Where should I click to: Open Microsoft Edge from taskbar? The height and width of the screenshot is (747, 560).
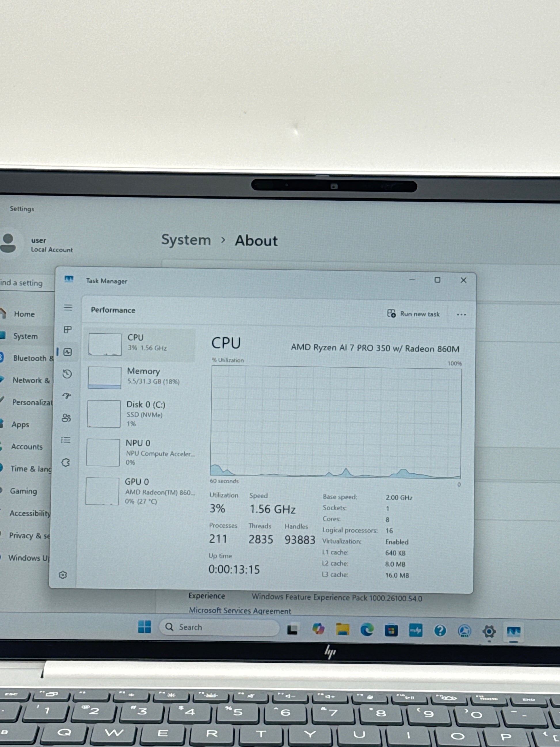[367, 630]
